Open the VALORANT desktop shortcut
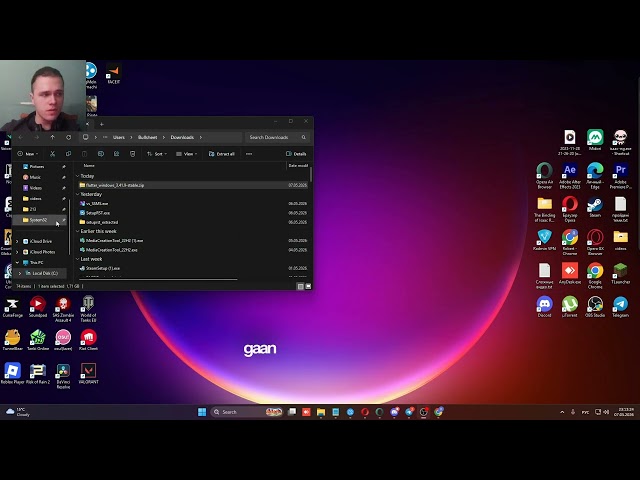Screen dimensions: 640x480 (x=88, y=373)
